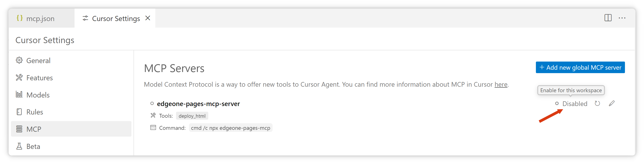Click the Features tools icon
Image resolution: width=644 pixels, height=164 pixels.
click(19, 78)
